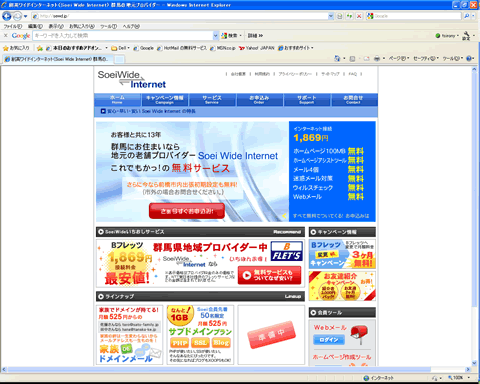This screenshot has height=384, width=480.
Task: Select the お問合せ Contact navigation tab
Action: (x=353, y=100)
